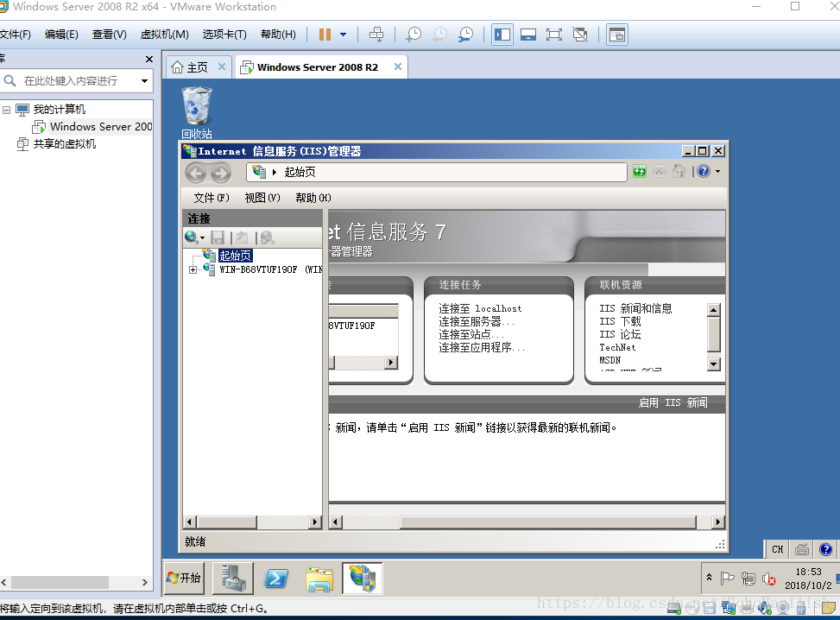Open the library search filter dropdown
840x620 pixels.
coord(145,81)
